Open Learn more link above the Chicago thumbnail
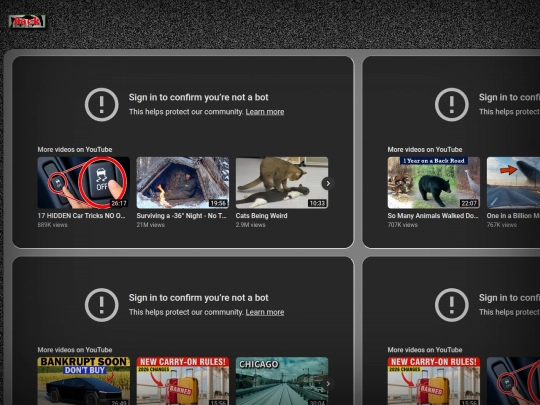Screen dimensions: 540x405 (x=264, y=312)
